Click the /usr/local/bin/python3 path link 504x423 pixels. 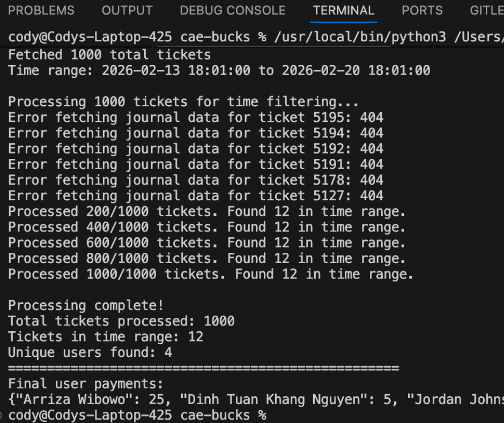360,37
